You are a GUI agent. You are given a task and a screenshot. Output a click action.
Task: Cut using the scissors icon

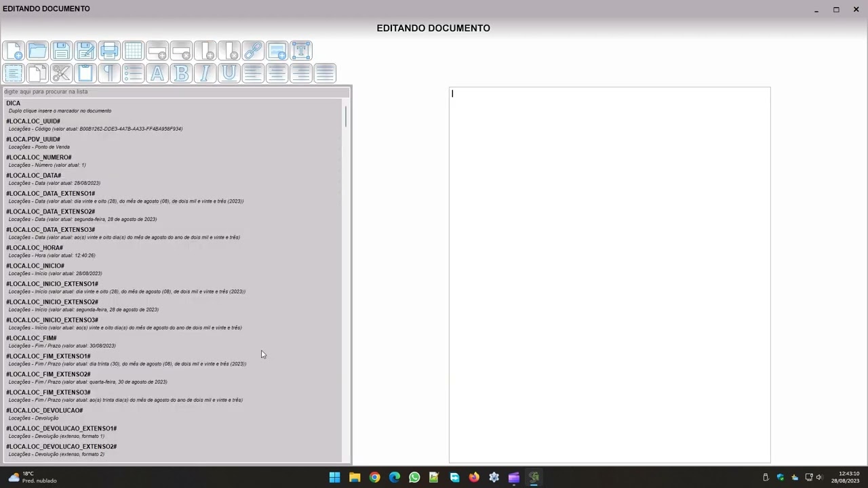61,73
